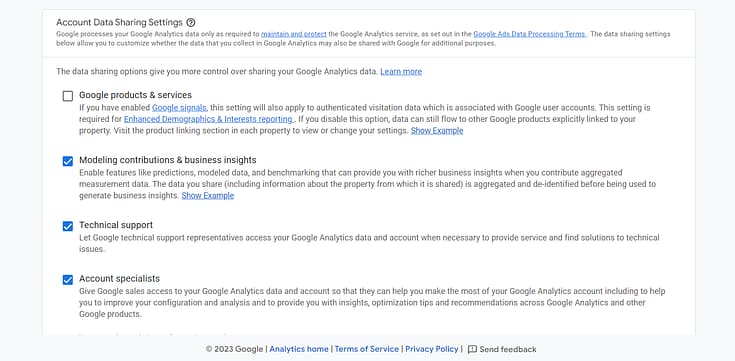Untick the Account specialists checkbox
Image resolution: width=735 pixels, height=361 pixels.
(68, 280)
